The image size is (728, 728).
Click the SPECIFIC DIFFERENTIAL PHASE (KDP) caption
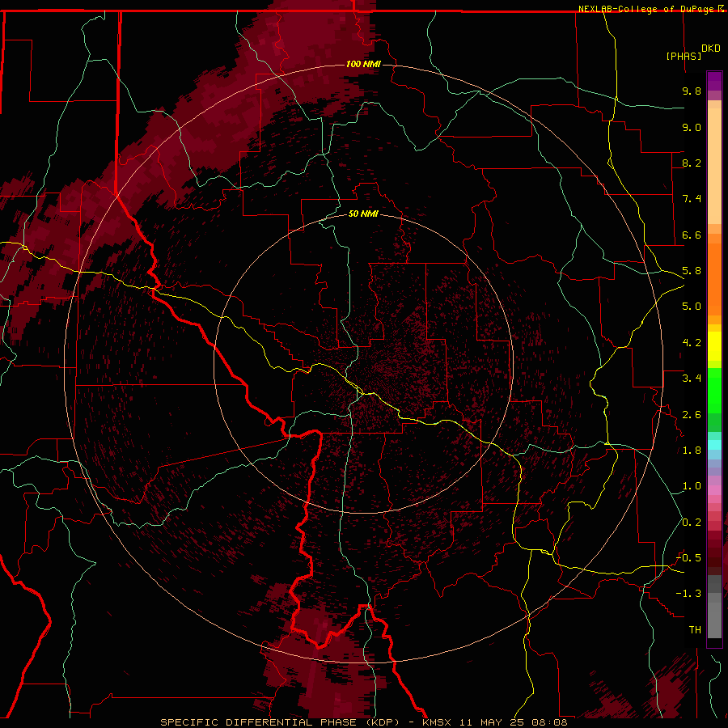(280, 722)
